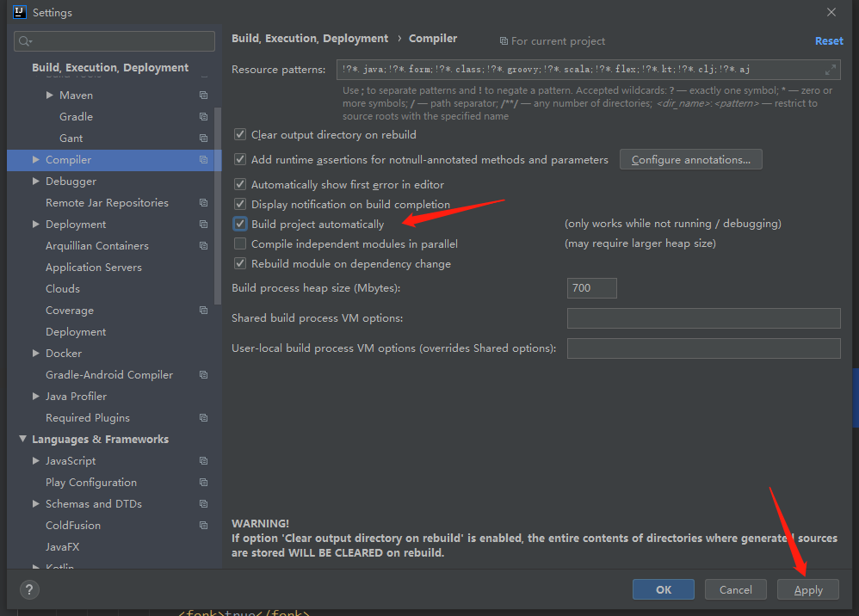This screenshot has width=859, height=616.
Task: Disable Clear output directory on rebuild
Action: (x=239, y=134)
